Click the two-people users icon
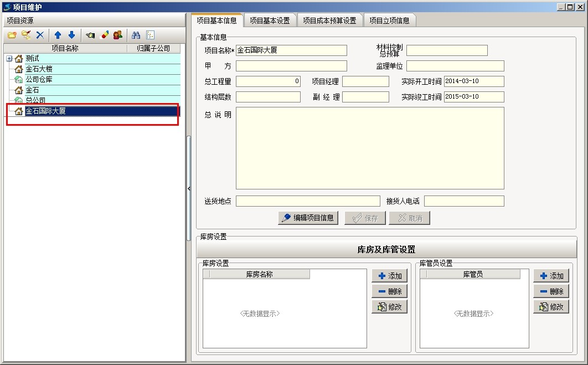 (x=117, y=35)
